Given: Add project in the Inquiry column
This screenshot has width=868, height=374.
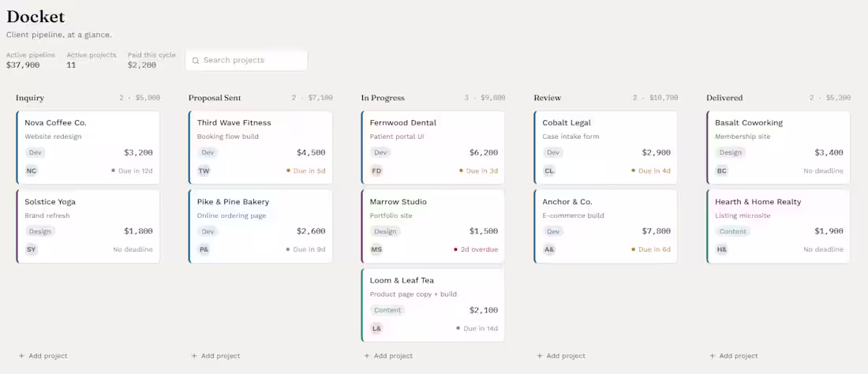Looking at the screenshot, I should point(43,356).
